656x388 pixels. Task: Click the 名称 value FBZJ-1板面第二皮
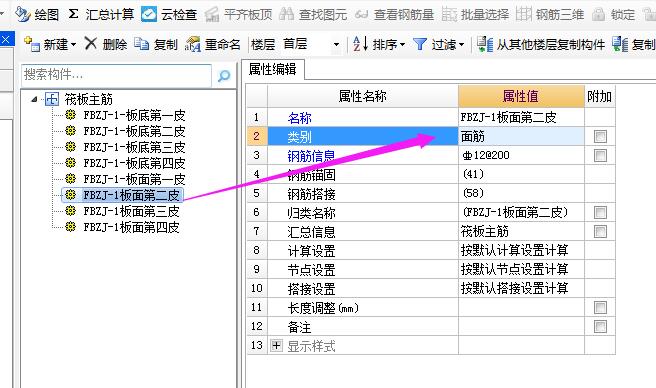click(521, 117)
